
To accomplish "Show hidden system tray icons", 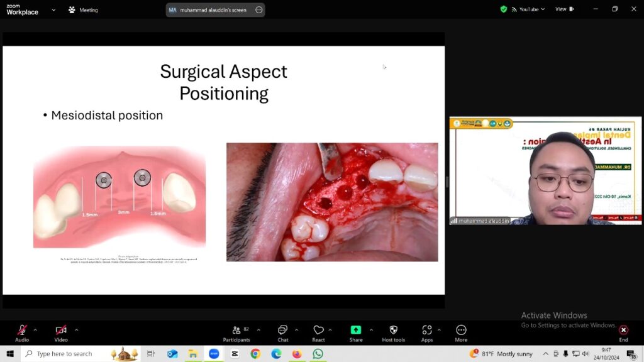I will pos(545,354).
